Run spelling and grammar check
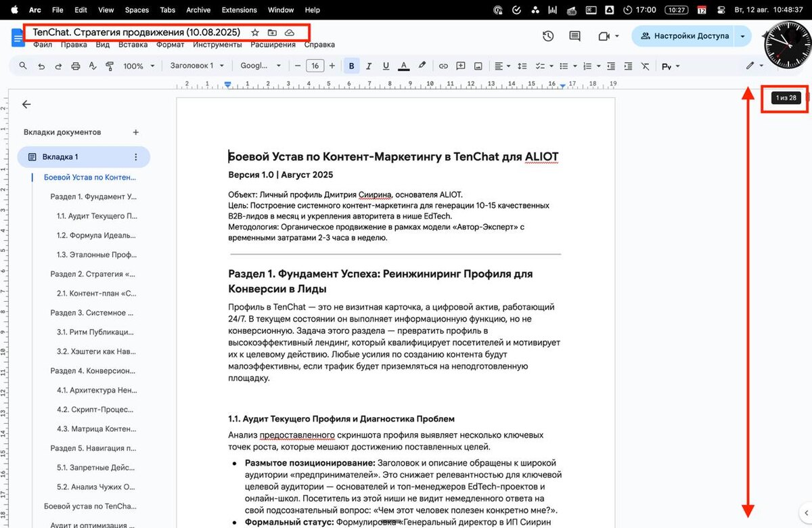The image size is (812, 528). point(93,66)
